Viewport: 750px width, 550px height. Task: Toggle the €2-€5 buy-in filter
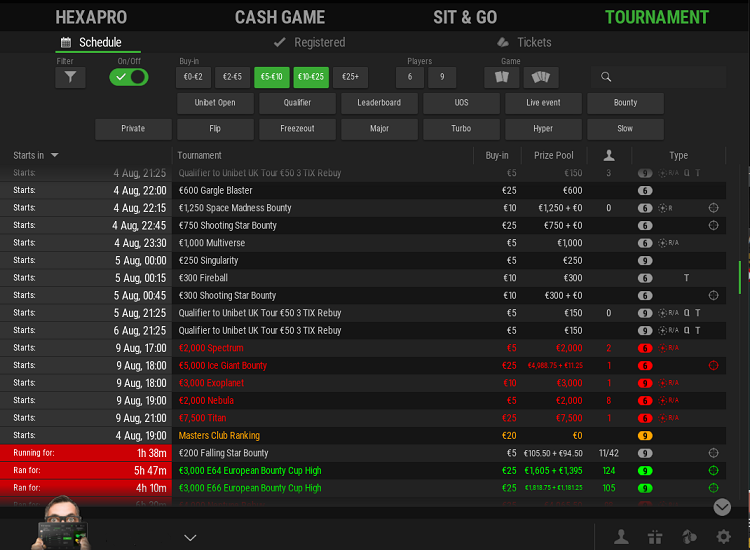coord(232,77)
